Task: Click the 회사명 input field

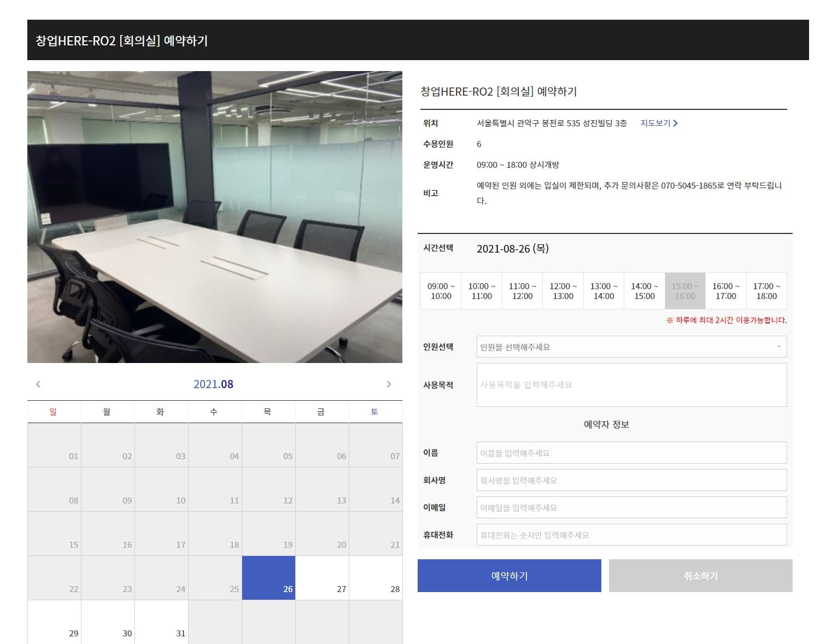Action: 631,480
